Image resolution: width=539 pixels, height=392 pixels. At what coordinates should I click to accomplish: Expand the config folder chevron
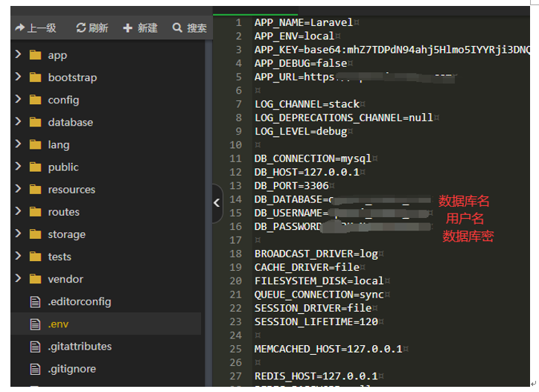(17, 100)
